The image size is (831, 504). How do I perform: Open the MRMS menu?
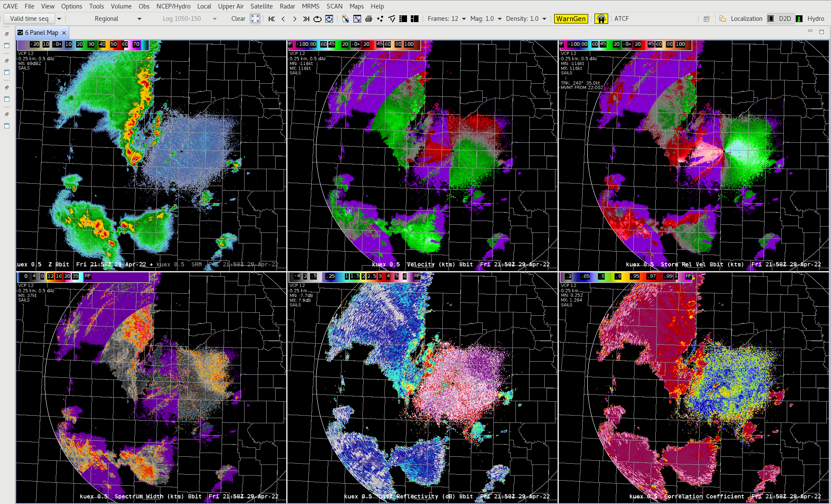311,6
